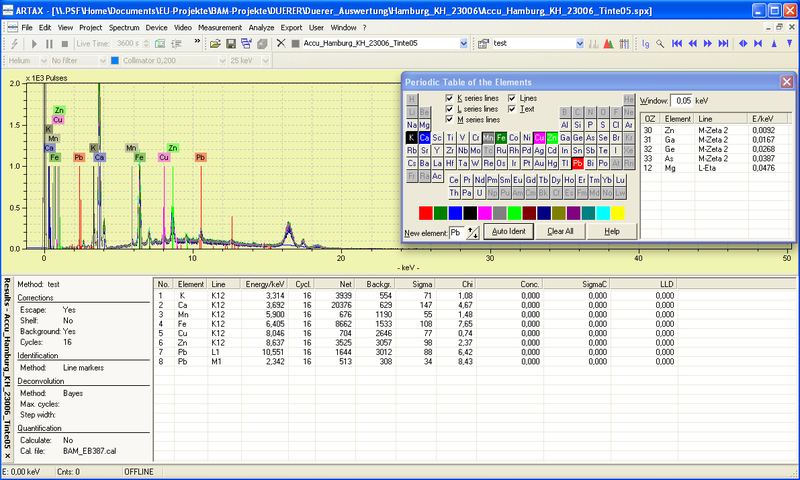The width and height of the screenshot is (800, 480).
Task: Click the sliders settings icon
Action: click(624, 44)
